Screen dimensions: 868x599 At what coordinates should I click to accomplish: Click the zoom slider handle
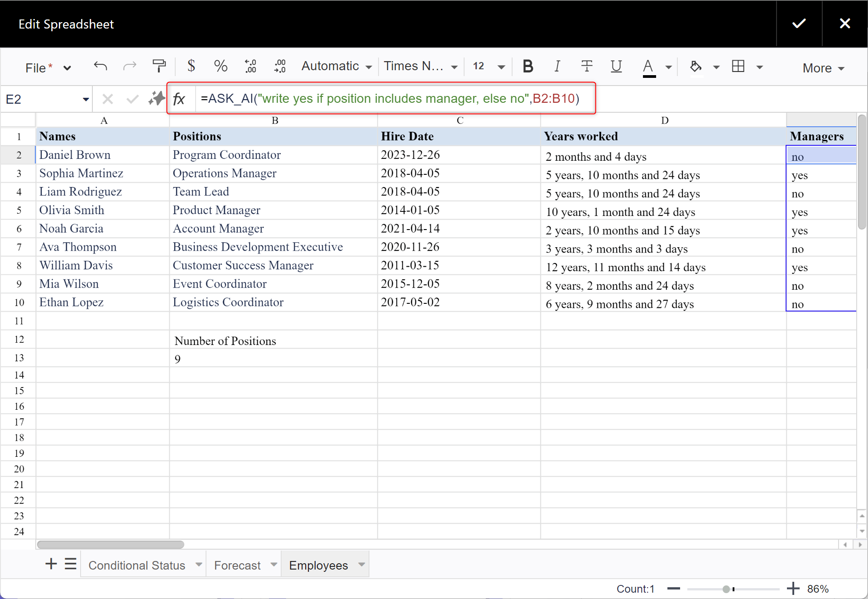(726, 589)
